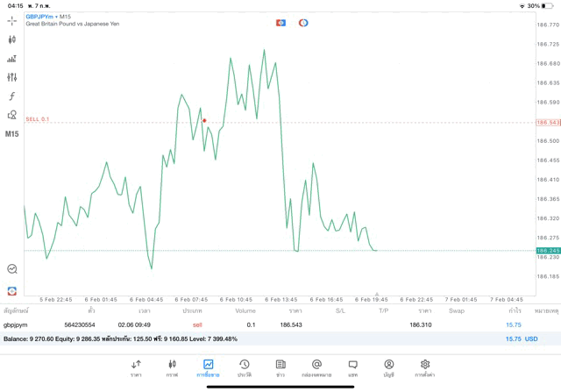This screenshot has height=392, width=561.
Task: Open the Account (บัญชี) tab
Action: pyautogui.click(x=388, y=367)
